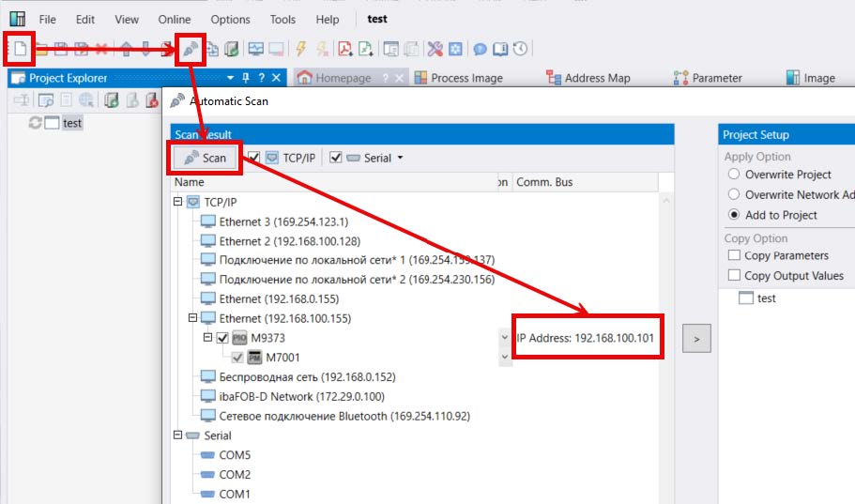Viewport: 855px width, 504px height.
Task: Click the blue speech bubble icon
Action: tap(480, 49)
